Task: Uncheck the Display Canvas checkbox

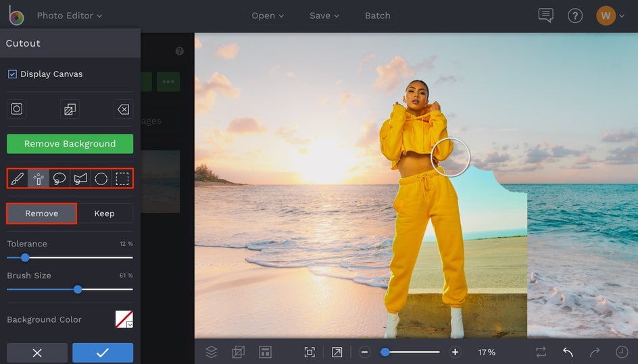Action: pyautogui.click(x=12, y=74)
